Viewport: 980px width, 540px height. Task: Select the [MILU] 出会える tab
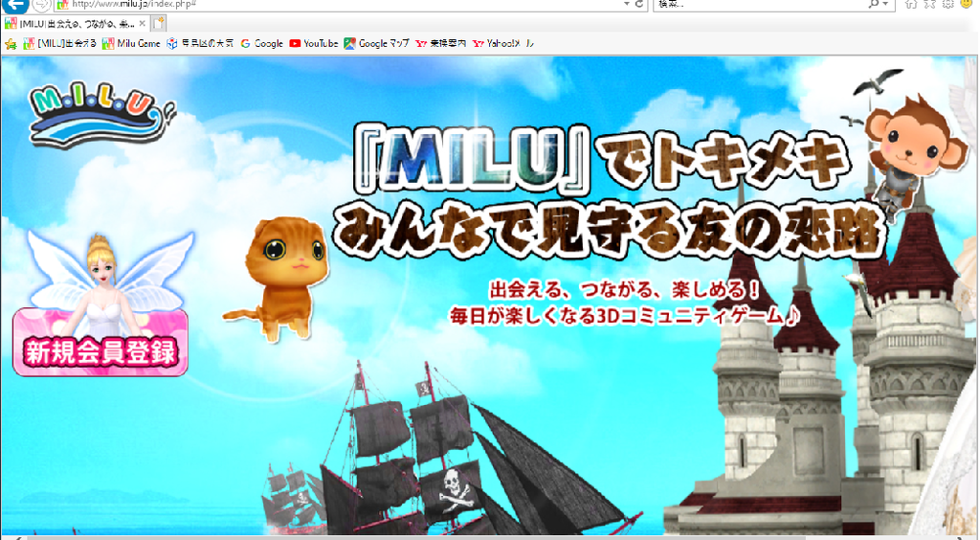click(x=75, y=24)
